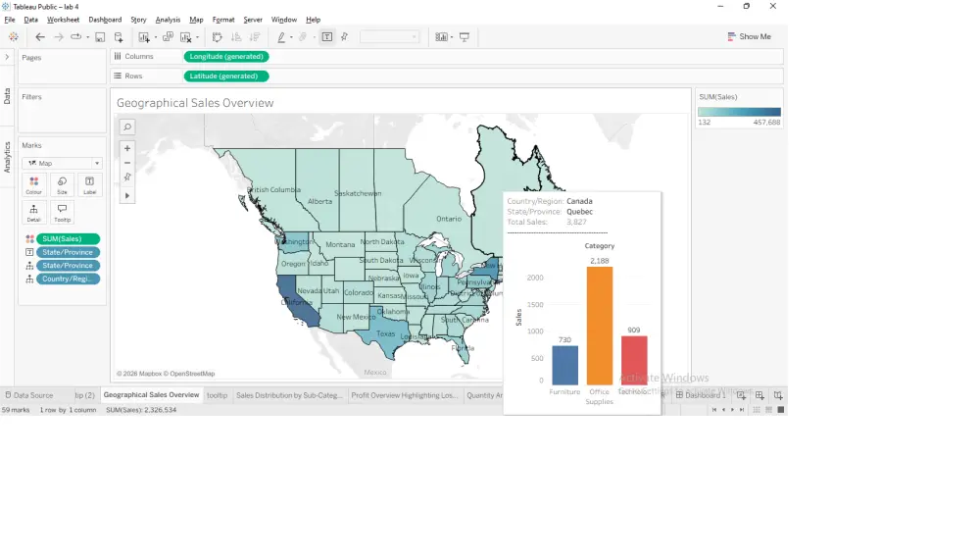Undo with the back arrow icon
Viewport: 980px width, 560px height.
click(40, 37)
